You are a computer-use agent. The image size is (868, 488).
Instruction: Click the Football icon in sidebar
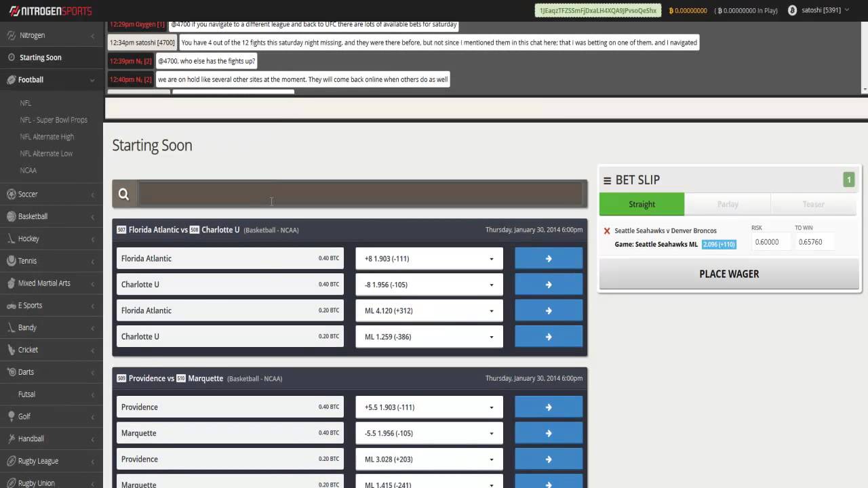click(11, 80)
